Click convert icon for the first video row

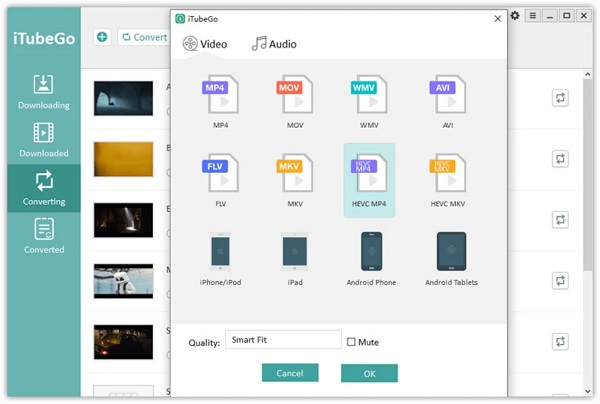point(560,98)
